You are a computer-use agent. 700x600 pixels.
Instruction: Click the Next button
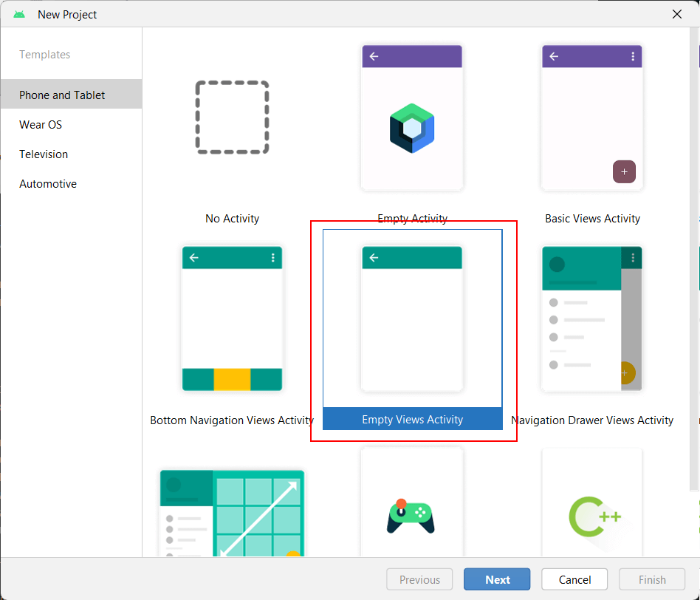(x=497, y=579)
